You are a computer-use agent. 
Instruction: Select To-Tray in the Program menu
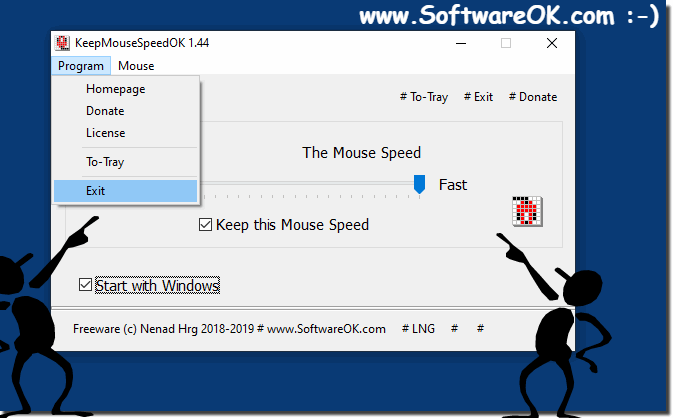(125, 162)
